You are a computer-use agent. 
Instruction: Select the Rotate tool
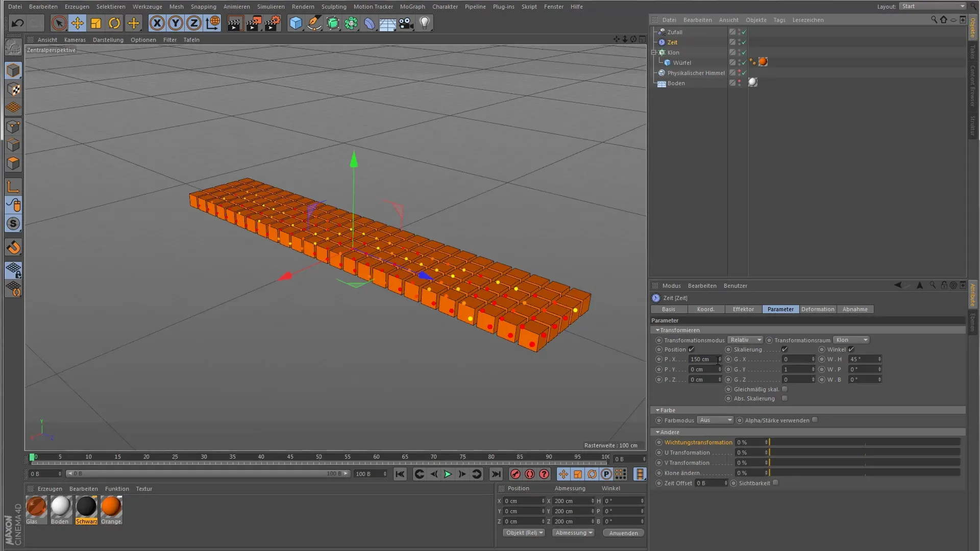114,23
